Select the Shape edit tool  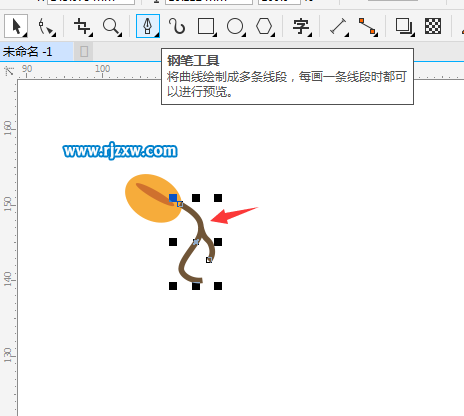click(x=46, y=26)
